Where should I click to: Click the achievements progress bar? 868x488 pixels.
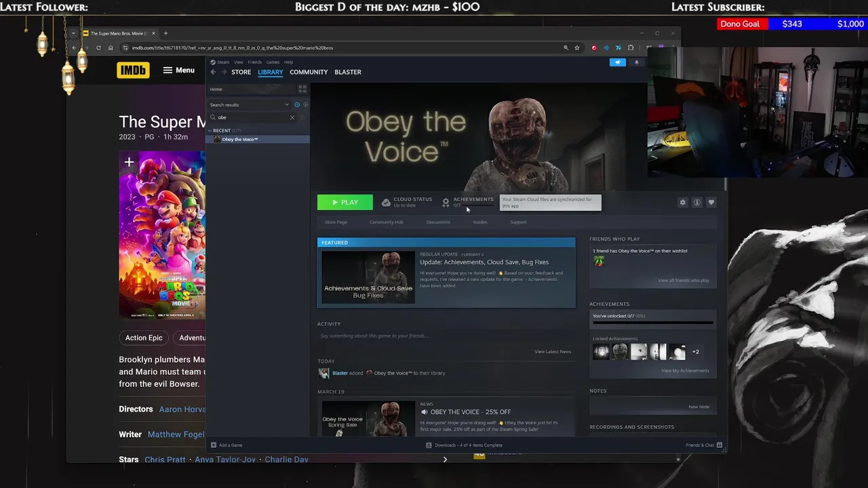653,323
